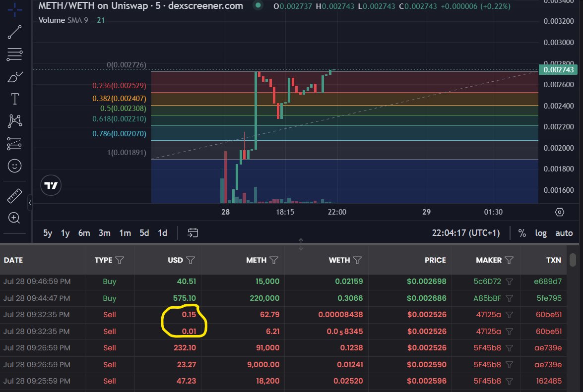Select the trend line drawing tool

coord(15,32)
